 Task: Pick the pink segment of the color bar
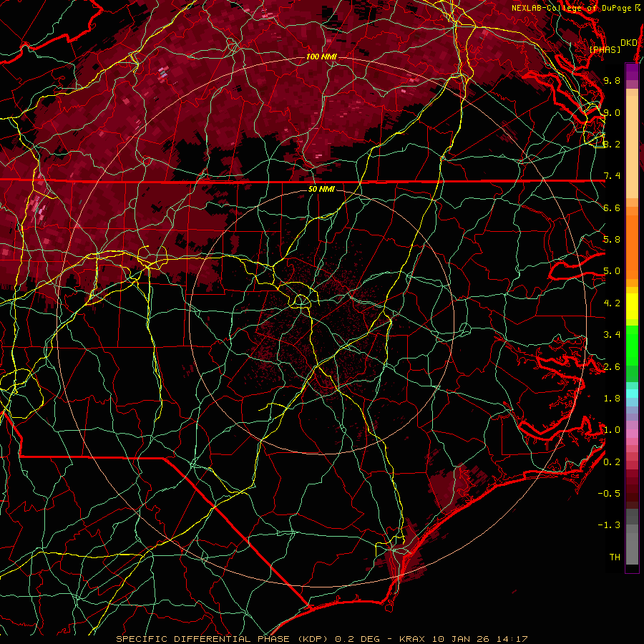tap(632, 434)
